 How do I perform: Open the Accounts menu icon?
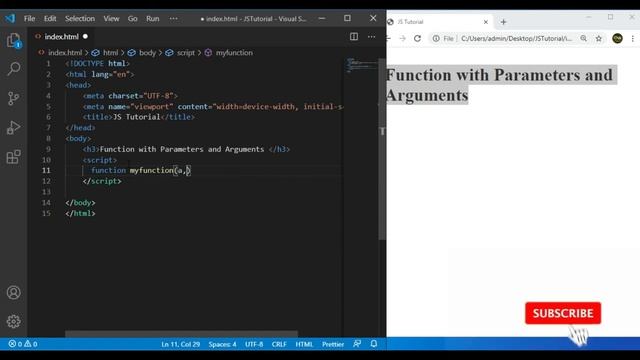(13, 293)
